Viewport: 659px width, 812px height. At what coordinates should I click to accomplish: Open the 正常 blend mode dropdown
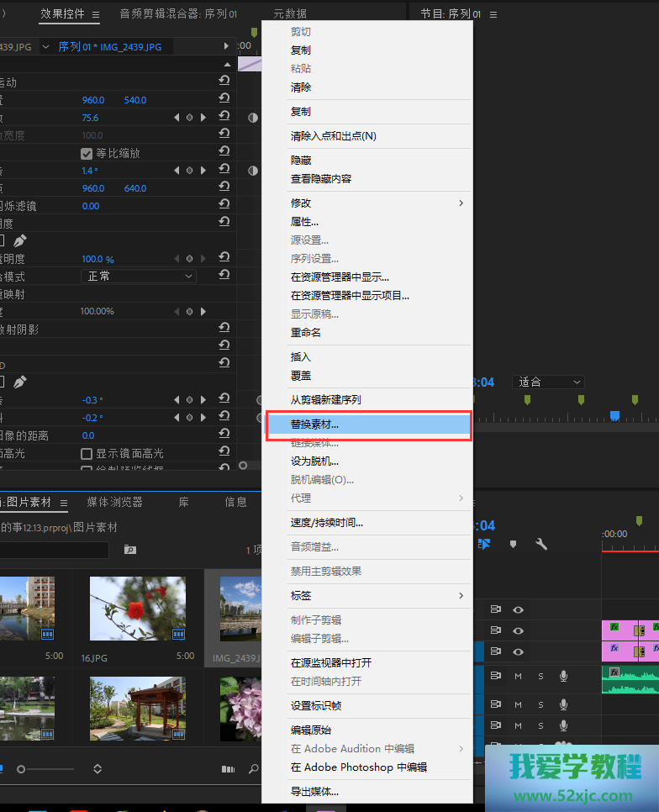click(140, 276)
